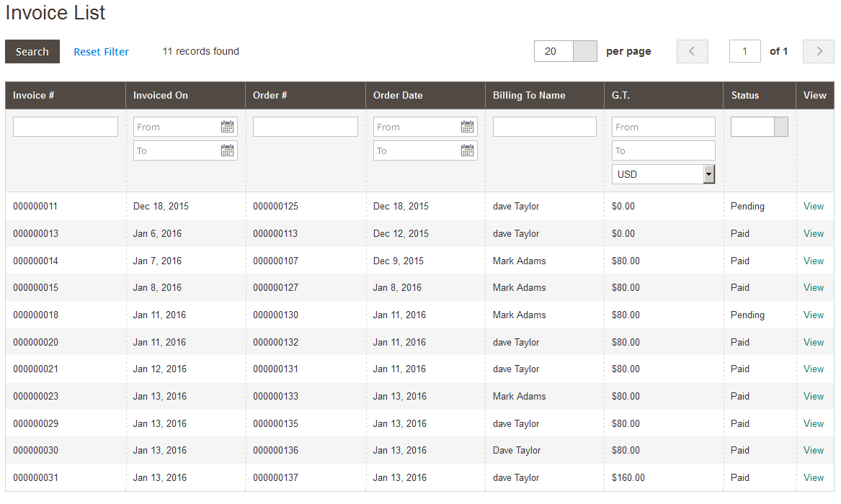The width and height of the screenshot is (841, 504).
Task: Click the G.T. From amount field
Action: coord(663,127)
